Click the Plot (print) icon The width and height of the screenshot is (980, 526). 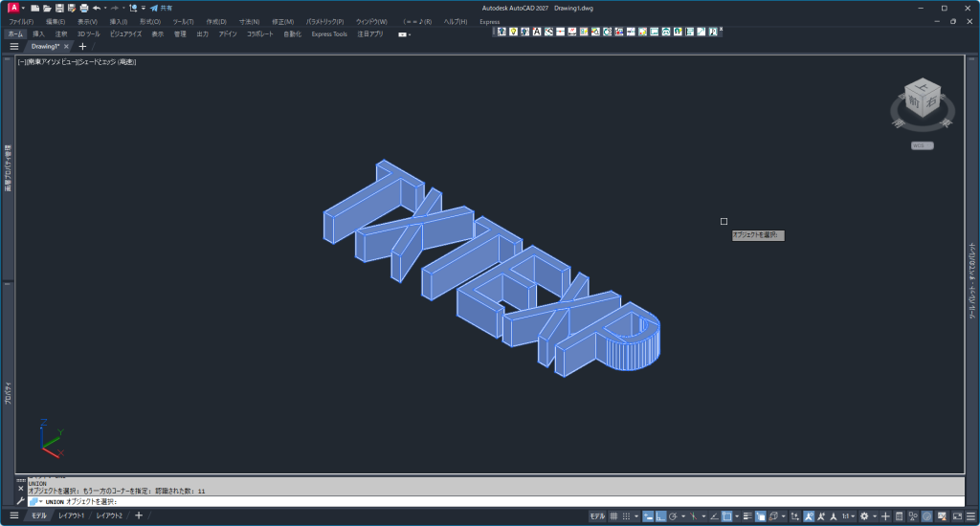point(84,8)
